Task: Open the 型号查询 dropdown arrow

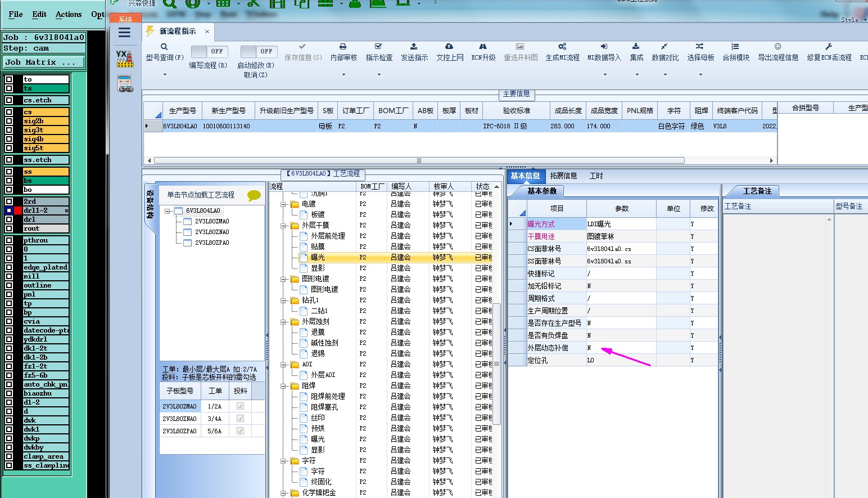Action: (x=165, y=74)
